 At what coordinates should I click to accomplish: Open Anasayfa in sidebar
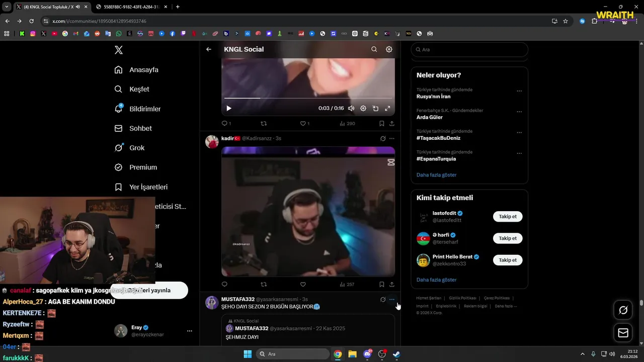136,70
